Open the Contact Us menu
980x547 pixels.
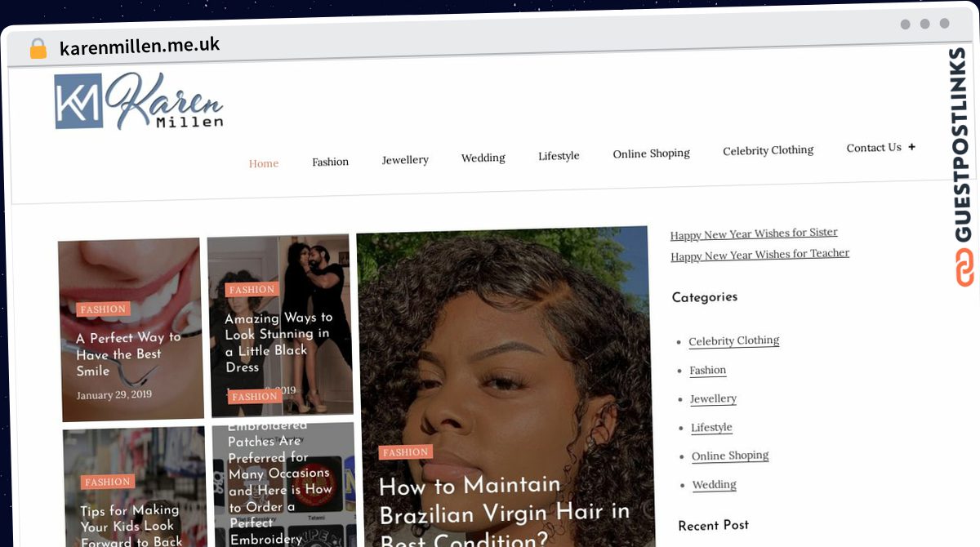[874, 148]
